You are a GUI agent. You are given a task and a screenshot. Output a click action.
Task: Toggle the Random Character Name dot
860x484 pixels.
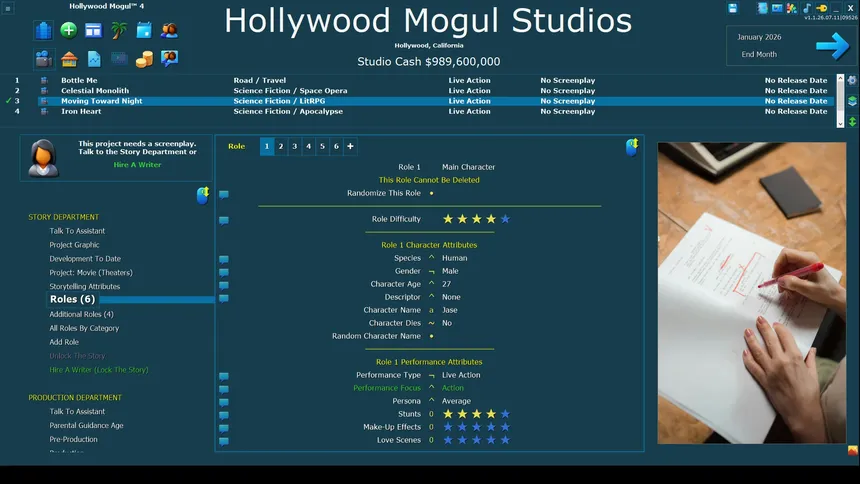pos(432,336)
